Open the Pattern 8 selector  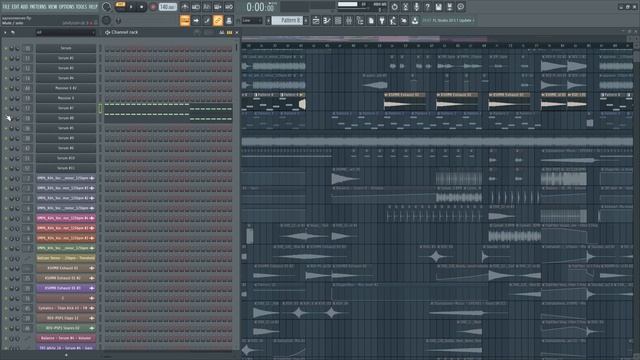coord(287,20)
